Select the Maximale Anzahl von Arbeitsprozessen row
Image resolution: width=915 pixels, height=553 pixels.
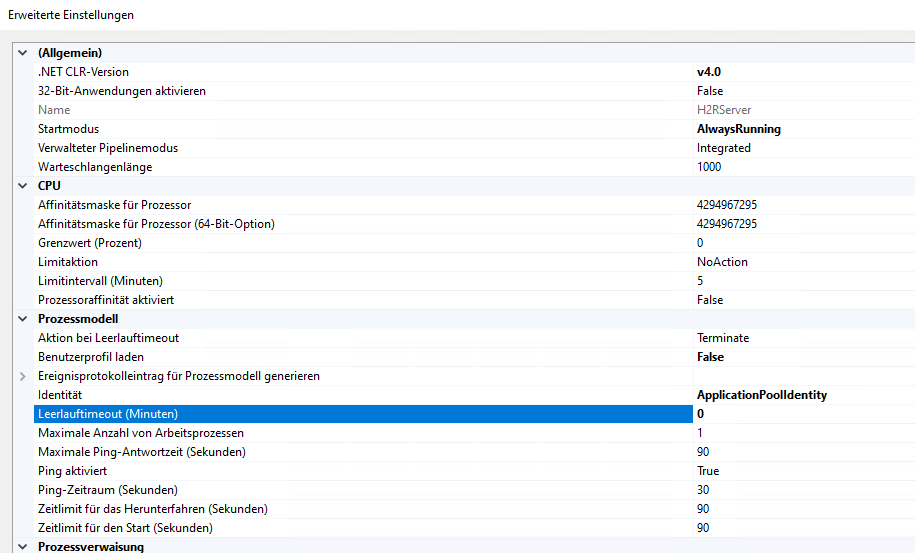[x=141, y=433]
